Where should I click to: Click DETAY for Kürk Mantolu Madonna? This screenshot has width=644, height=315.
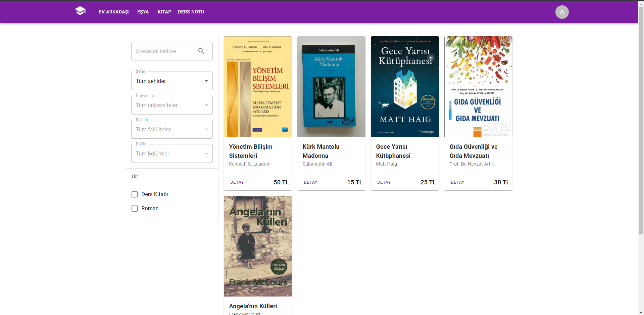click(x=310, y=182)
